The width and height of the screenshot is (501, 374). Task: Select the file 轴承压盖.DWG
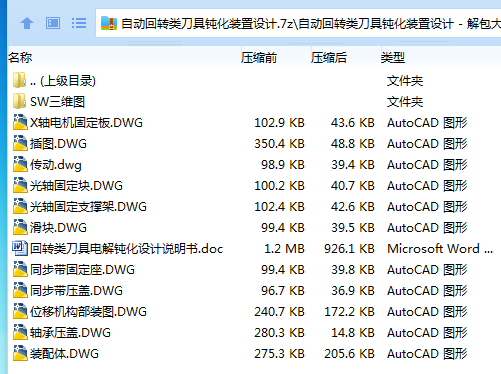(70, 333)
